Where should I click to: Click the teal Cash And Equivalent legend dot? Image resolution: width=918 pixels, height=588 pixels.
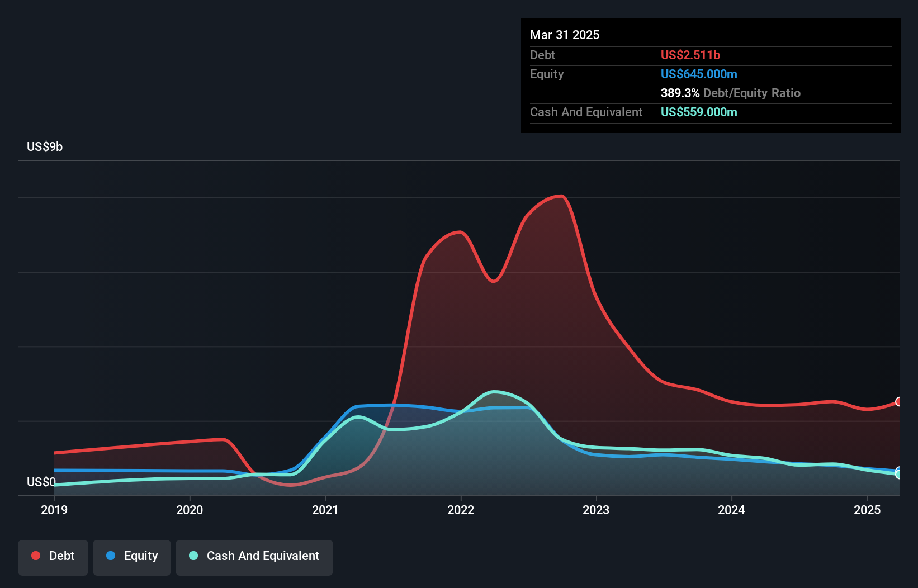pos(193,556)
